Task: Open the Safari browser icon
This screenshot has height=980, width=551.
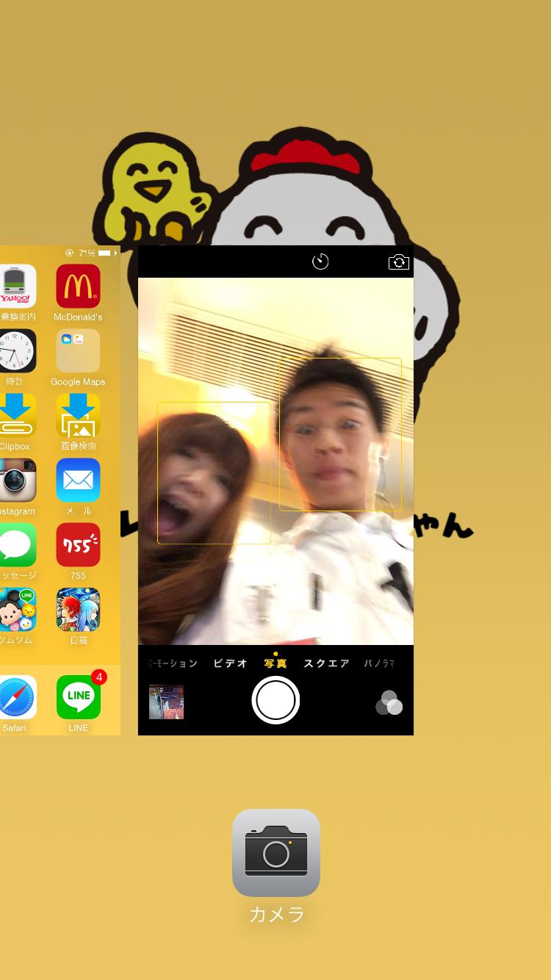Action: [16, 698]
